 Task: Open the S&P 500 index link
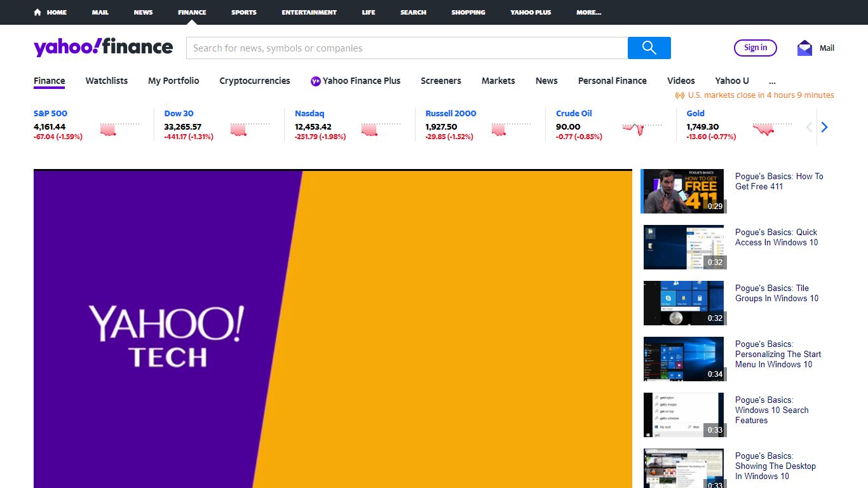tap(50, 113)
